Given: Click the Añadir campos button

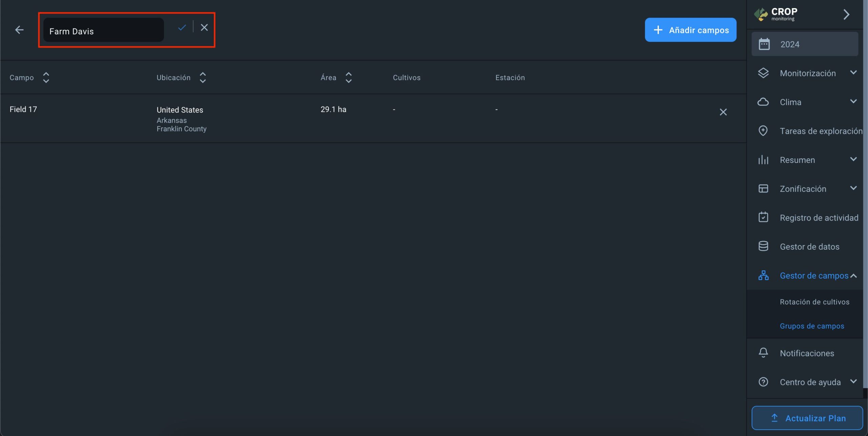Looking at the screenshot, I should pyautogui.click(x=690, y=30).
